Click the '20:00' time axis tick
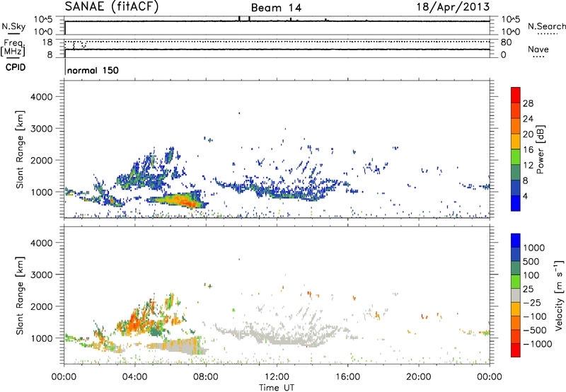 coord(419,377)
